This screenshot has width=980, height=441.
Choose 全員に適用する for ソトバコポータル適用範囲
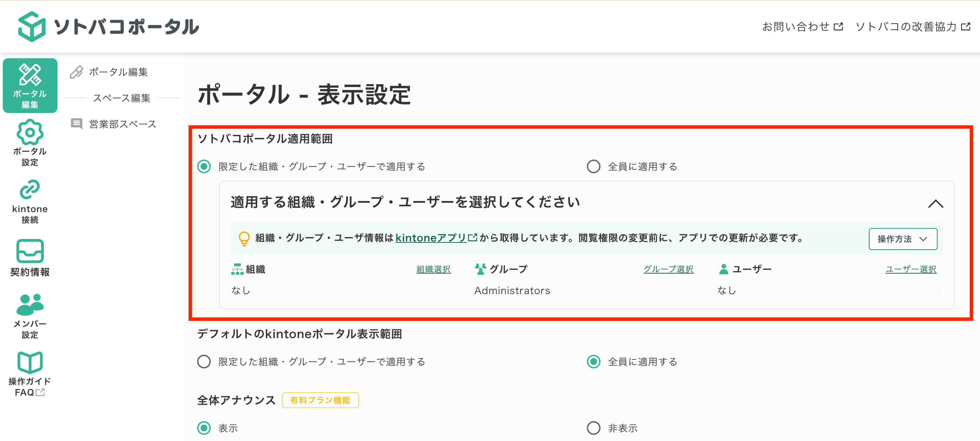point(593,166)
